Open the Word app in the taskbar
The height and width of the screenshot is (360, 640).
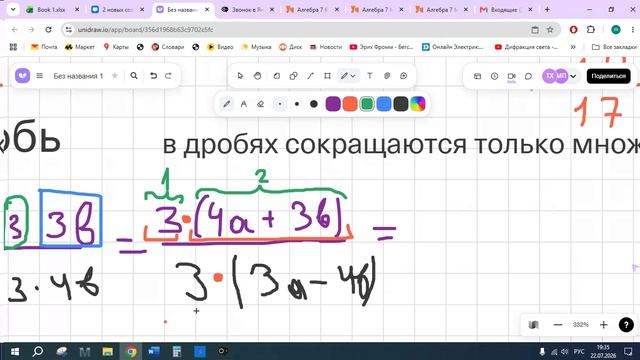154,351
